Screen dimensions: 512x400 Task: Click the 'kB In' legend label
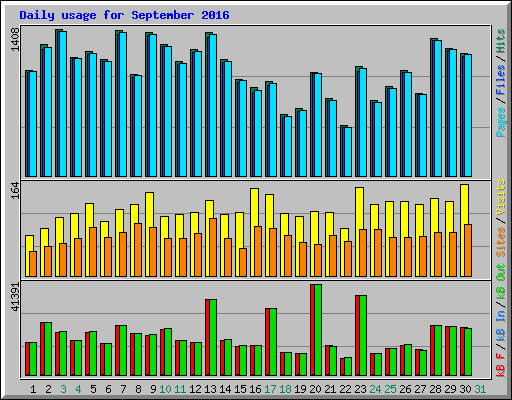501,327
